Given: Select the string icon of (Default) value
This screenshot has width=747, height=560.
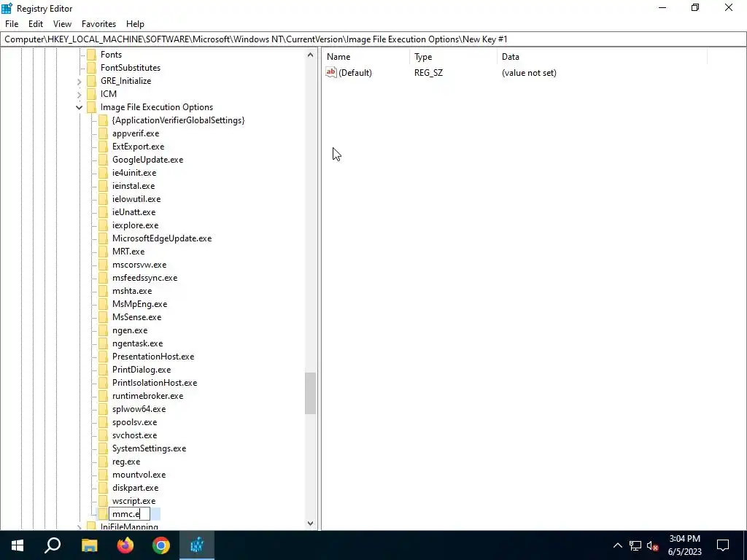Looking at the screenshot, I should (x=331, y=72).
